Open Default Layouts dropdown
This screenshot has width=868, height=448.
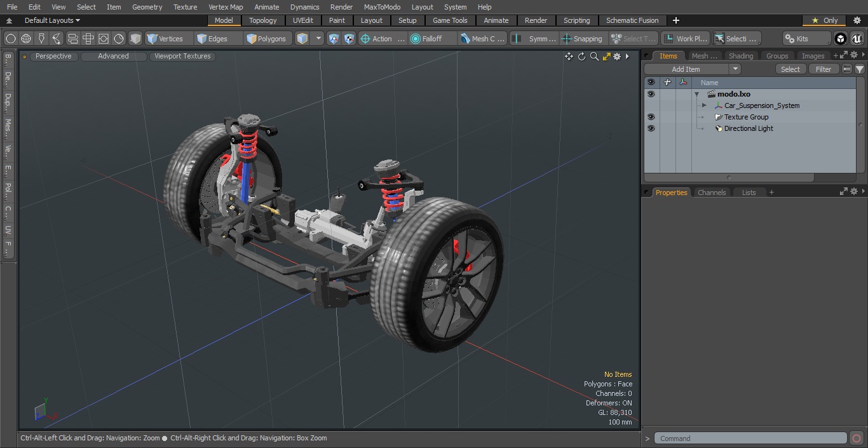point(52,20)
